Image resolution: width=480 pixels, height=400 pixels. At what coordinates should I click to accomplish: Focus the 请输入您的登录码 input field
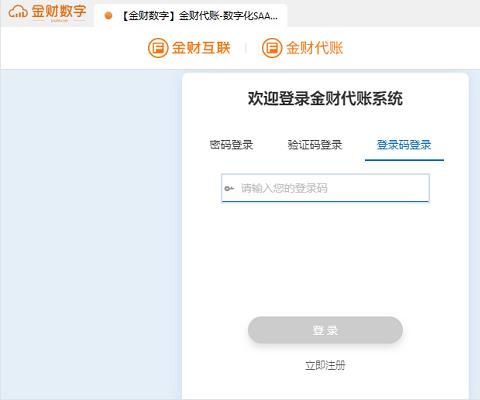tap(325, 188)
